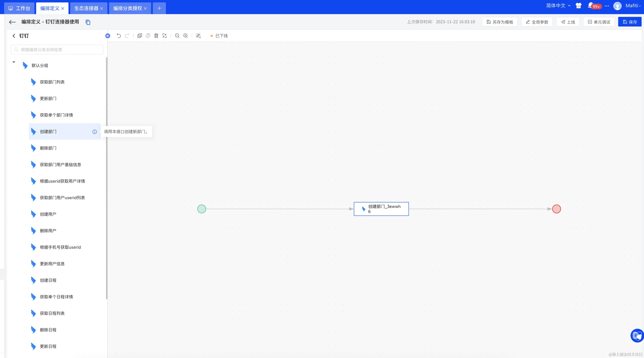Click the trash delete icon in the toolbar
This screenshot has width=644, height=358.
[156, 36]
